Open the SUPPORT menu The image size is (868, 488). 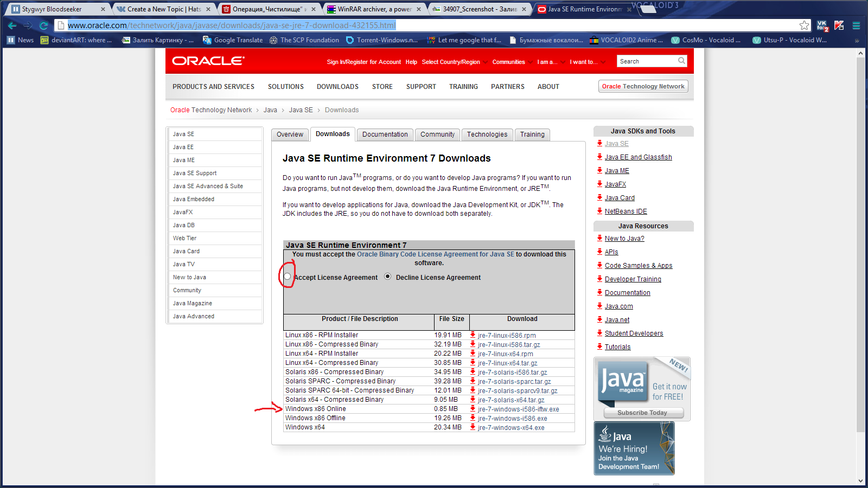(421, 87)
